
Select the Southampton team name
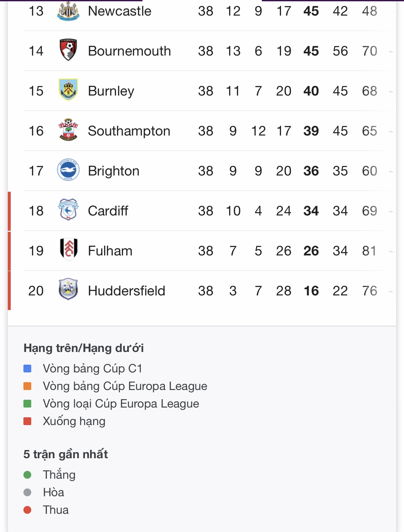coord(129,131)
